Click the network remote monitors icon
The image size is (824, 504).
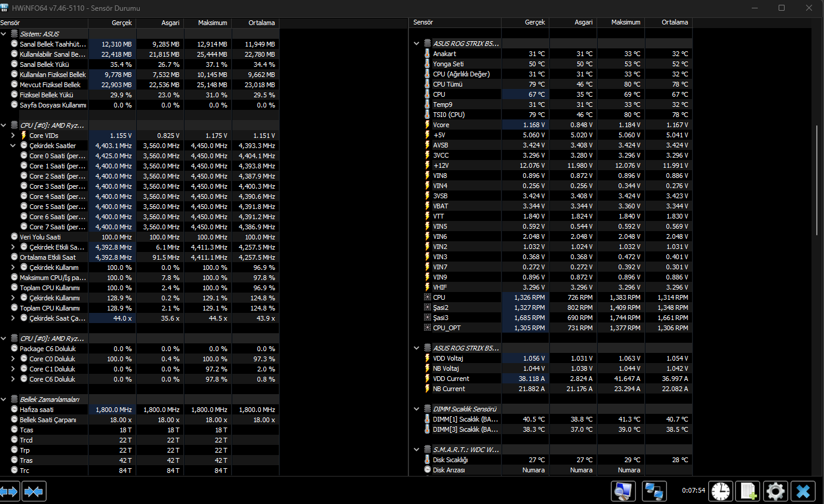[x=654, y=491]
